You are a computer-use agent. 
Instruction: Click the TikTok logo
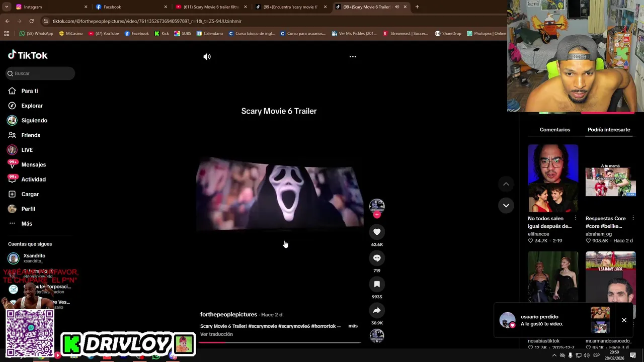click(28, 55)
